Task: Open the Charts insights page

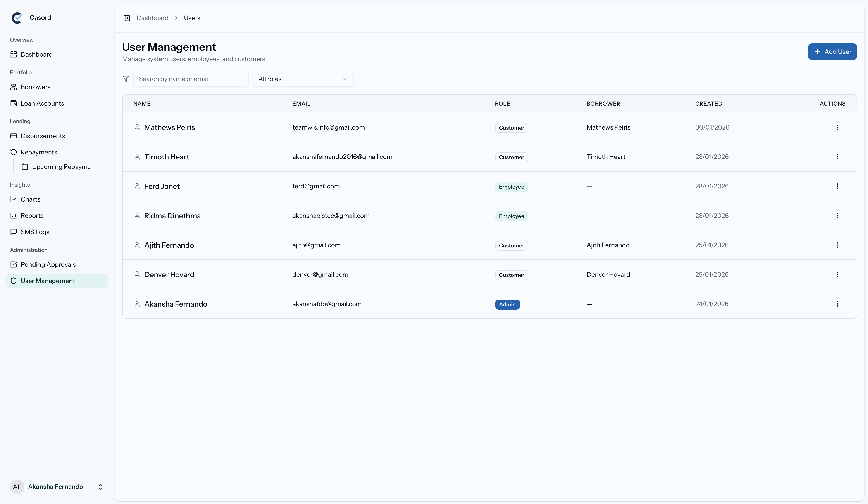Action: (x=30, y=199)
